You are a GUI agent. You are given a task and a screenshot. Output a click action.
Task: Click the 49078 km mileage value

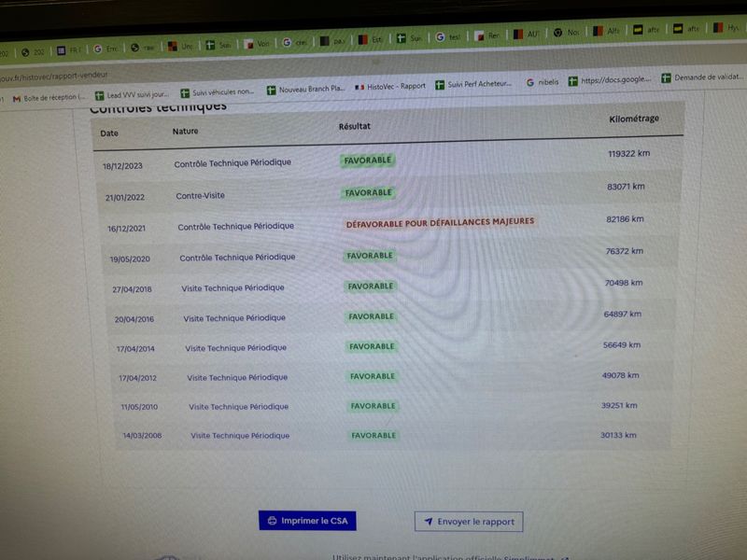(620, 375)
